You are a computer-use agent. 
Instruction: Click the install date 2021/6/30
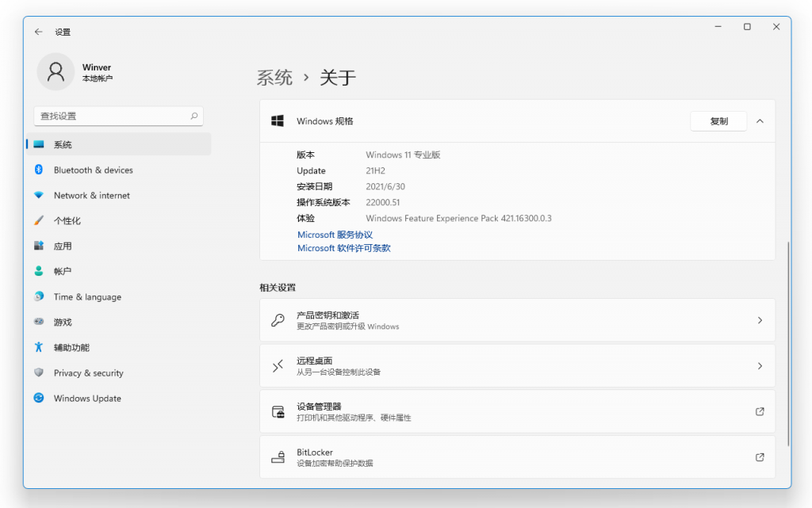click(x=385, y=186)
